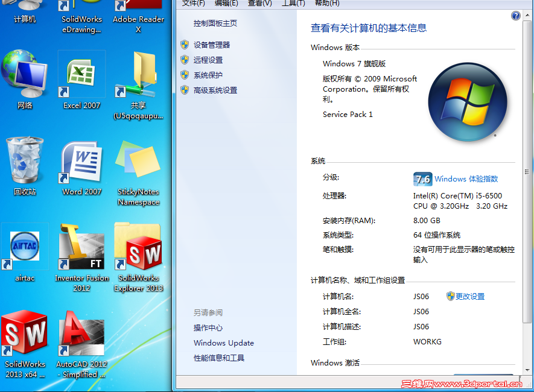Open the 编辑(E) menu
534x392 pixels.
(226, 4)
